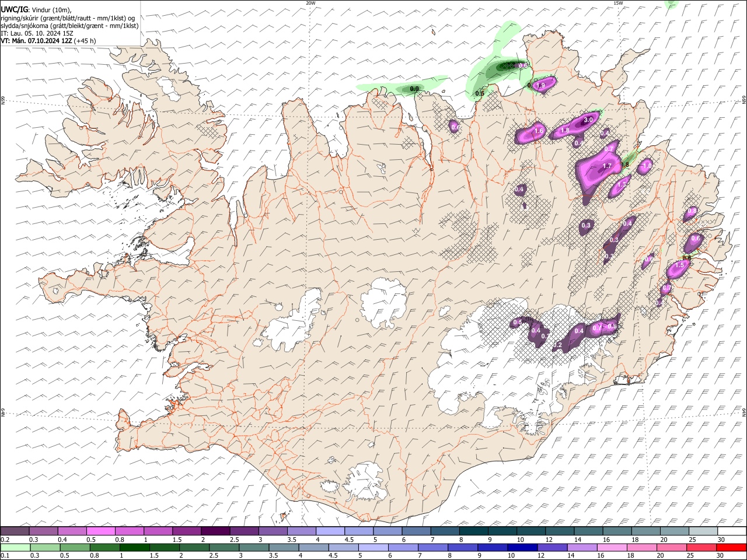Click the red 30 swatch in the lower legend

pyautogui.click(x=731, y=548)
